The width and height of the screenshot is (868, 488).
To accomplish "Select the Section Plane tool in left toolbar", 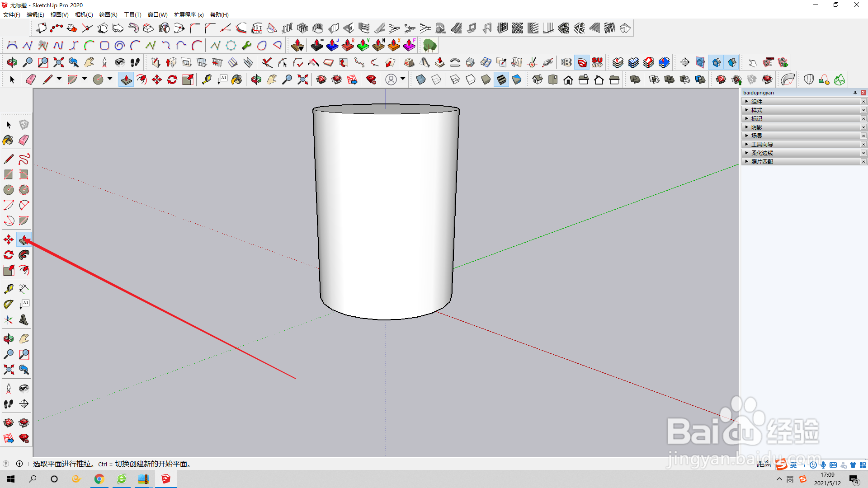I will point(24,404).
